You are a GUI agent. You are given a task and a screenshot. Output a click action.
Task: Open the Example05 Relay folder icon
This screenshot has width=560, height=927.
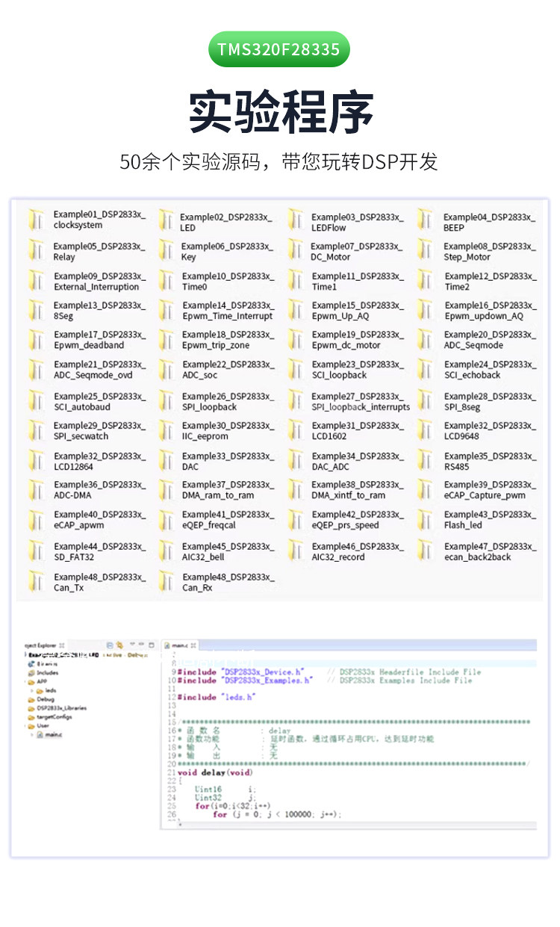[x=36, y=249]
